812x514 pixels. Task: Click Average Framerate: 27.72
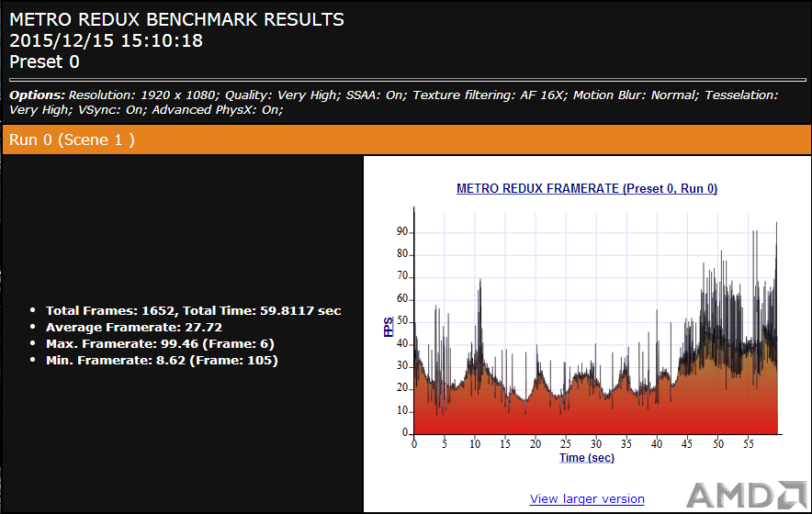click(133, 327)
